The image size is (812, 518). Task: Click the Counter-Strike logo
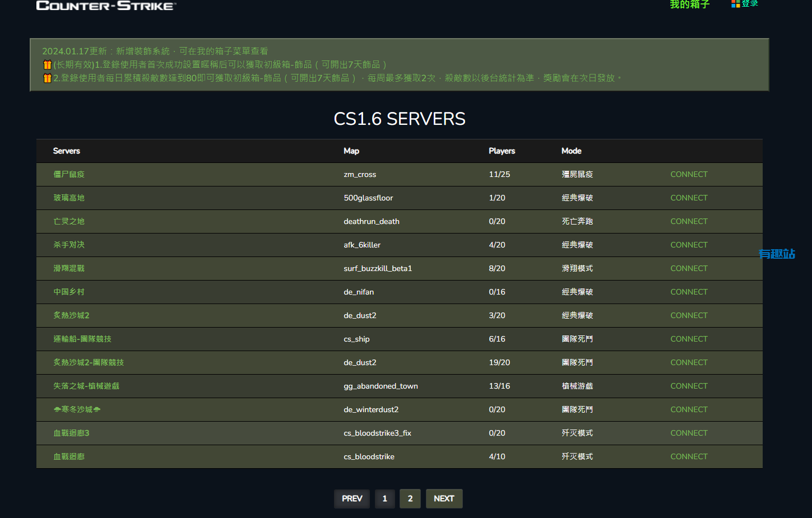106,6
